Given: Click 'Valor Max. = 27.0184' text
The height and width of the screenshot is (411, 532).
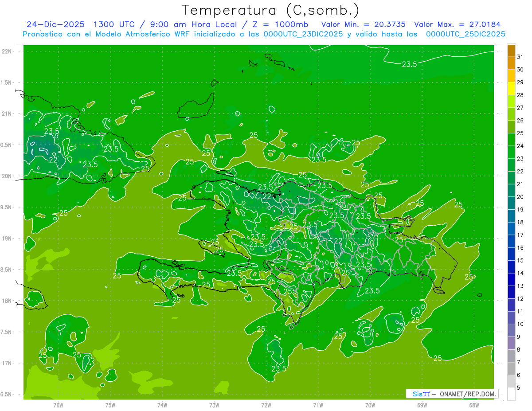Looking at the screenshot, I should coord(457,24).
